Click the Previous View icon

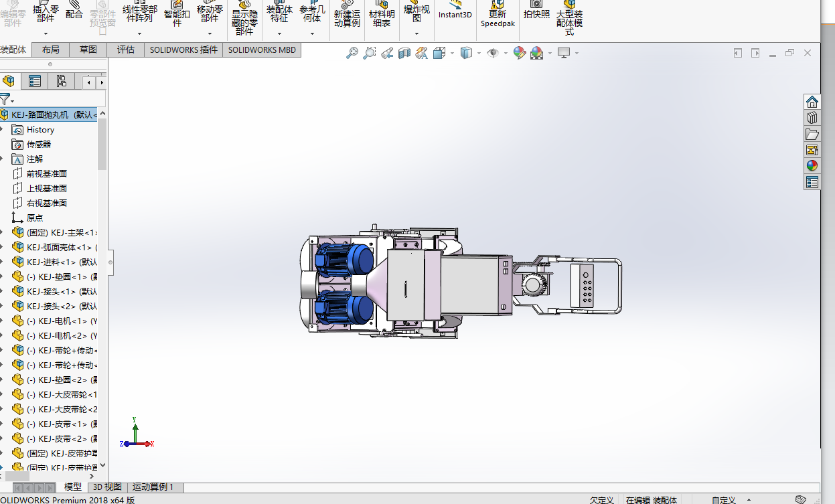[387, 53]
